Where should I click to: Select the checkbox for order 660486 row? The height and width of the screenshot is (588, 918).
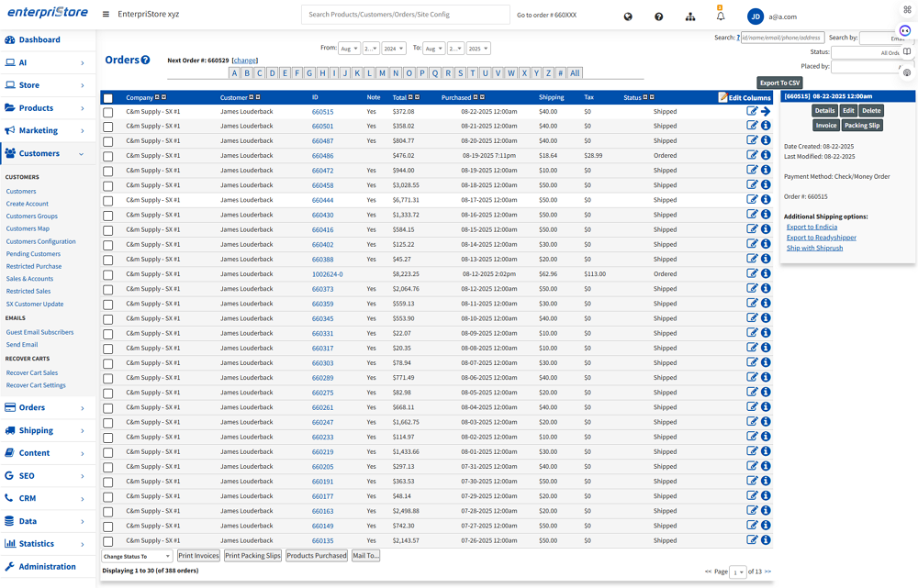(107, 156)
